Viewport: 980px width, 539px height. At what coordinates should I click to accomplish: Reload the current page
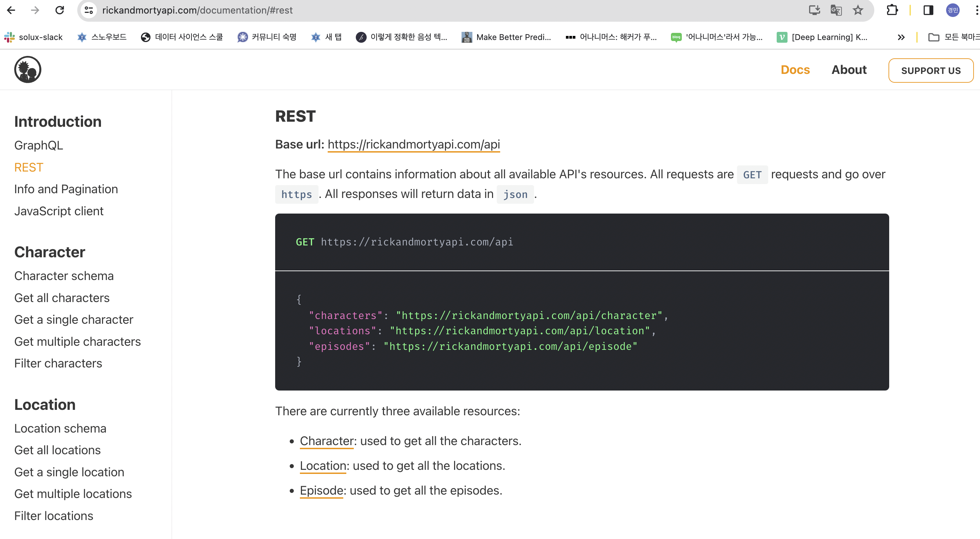60,10
